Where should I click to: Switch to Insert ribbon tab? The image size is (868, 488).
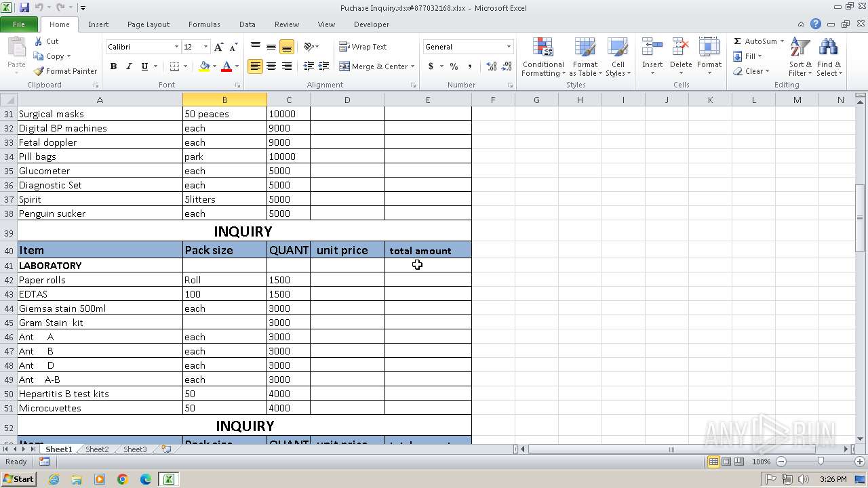tap(98, 24)
